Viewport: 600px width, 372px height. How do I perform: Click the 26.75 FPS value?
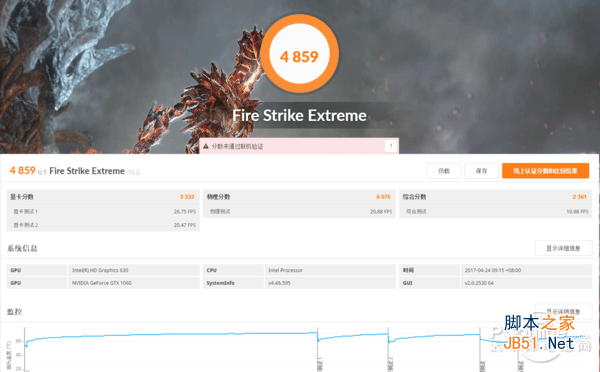[x=185, y=211]
